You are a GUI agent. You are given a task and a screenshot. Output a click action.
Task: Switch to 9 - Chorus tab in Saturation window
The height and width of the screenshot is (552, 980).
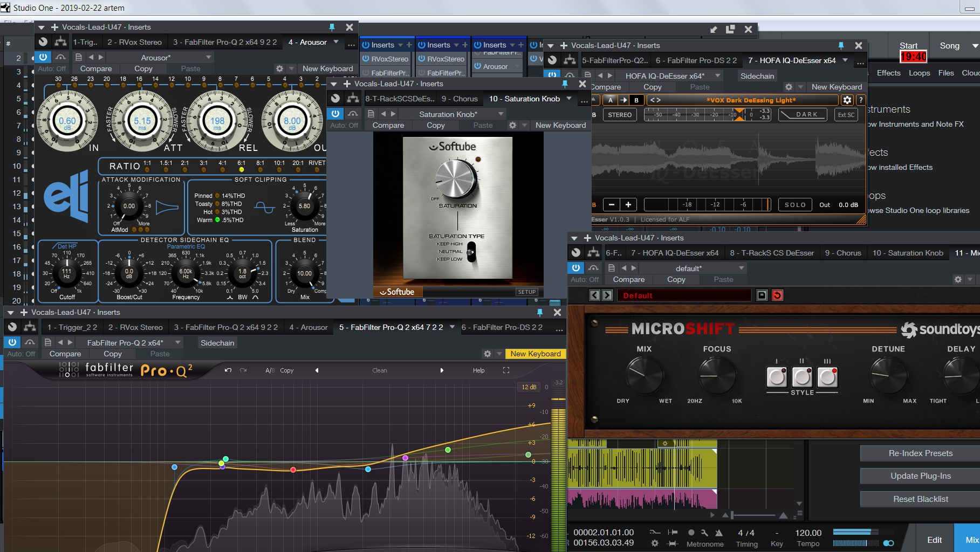point(460,99)
